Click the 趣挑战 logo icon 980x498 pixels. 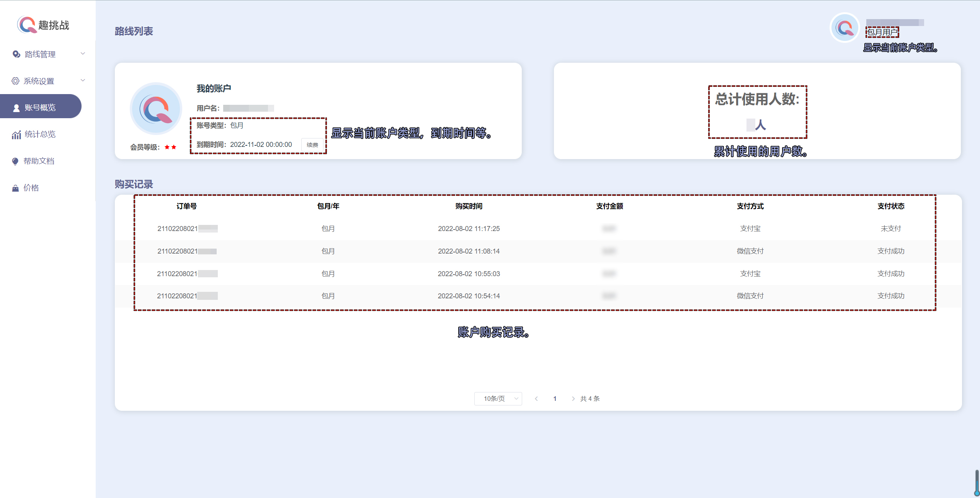[x=27, y=25]
